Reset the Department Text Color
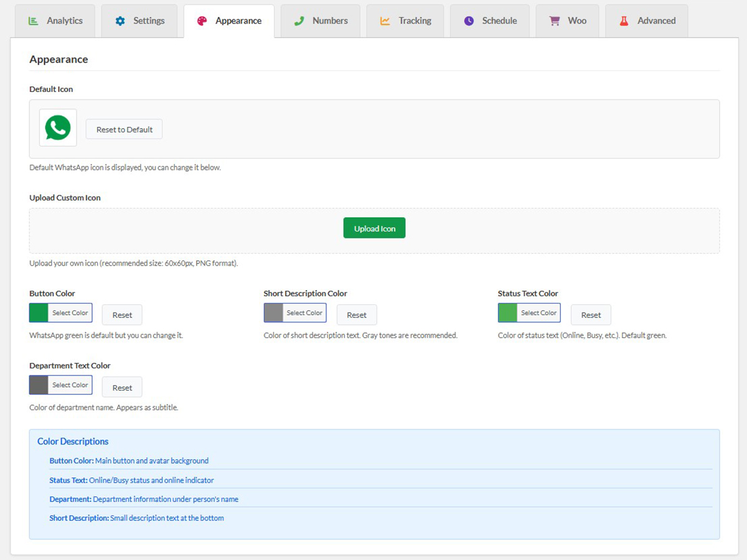The height and width of the screenshot is (560, 747). click(x=122, y=387)
